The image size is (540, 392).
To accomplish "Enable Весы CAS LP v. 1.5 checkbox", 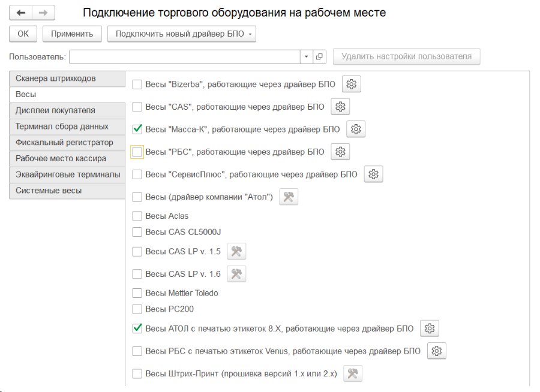I will point(137,252).
